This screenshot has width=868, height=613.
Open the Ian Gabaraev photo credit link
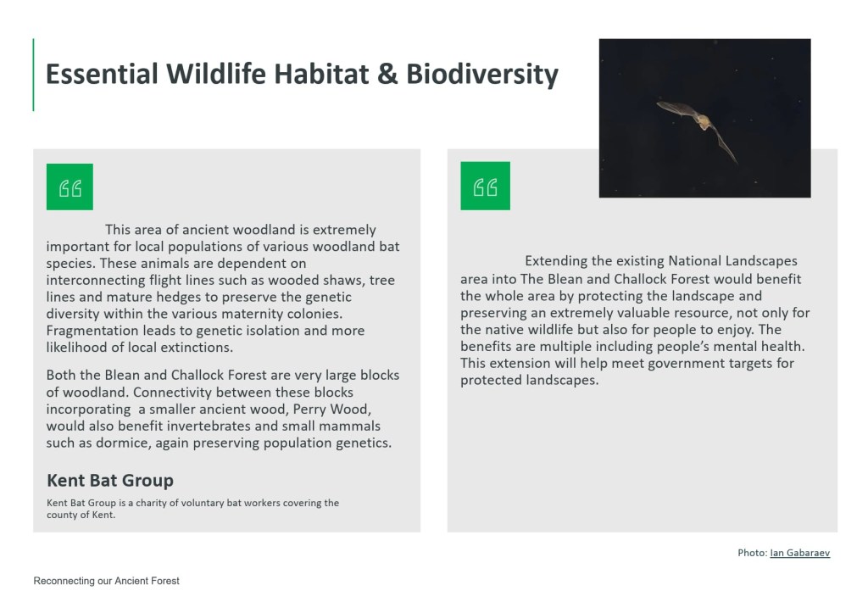tap(799, 553)
